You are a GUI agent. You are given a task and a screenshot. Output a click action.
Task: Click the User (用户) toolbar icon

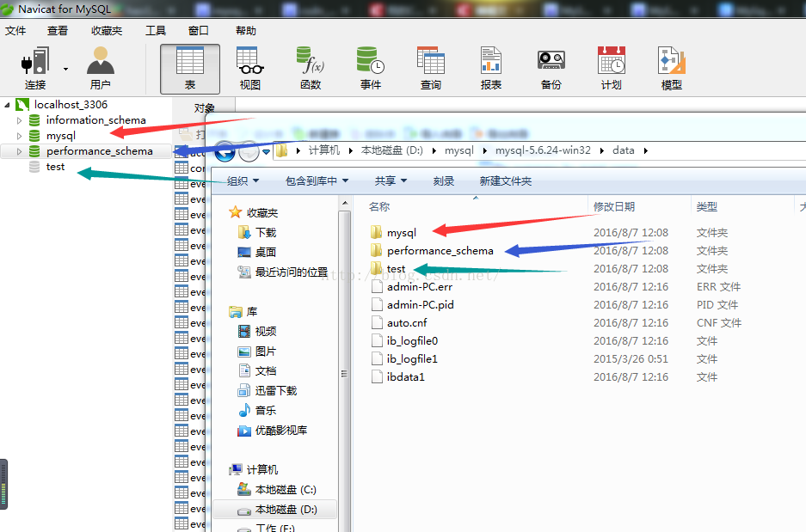[x=101, y=68]
